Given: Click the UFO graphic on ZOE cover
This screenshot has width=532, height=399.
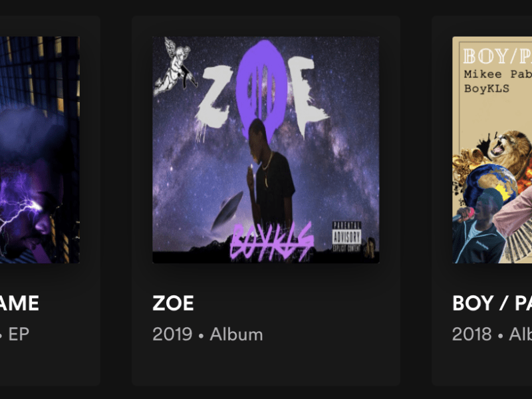Looking at the screenshot, I should (x=227, y=210).
